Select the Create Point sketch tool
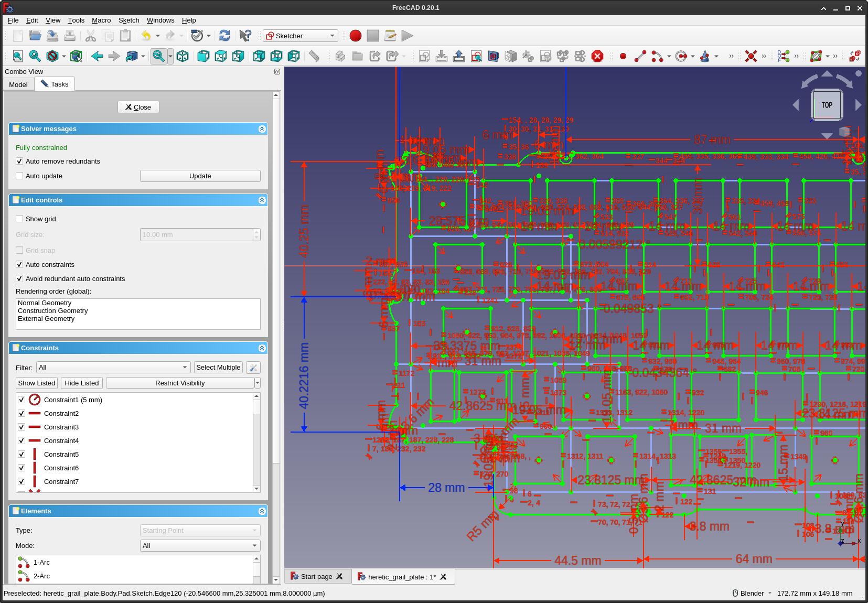 click(x=623, y=56)
